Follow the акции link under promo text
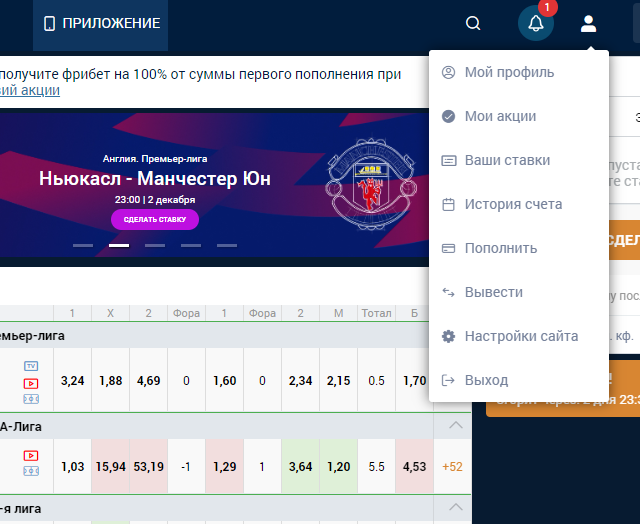The height and width of the screenshot is (524, 640). pyautogui.click(x=29, y=90)
